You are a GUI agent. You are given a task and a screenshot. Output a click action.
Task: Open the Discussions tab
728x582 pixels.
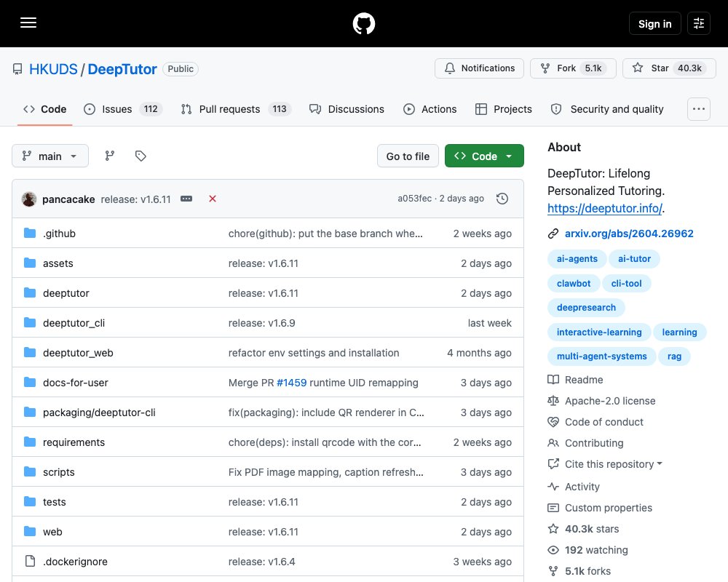click(347, 109)
